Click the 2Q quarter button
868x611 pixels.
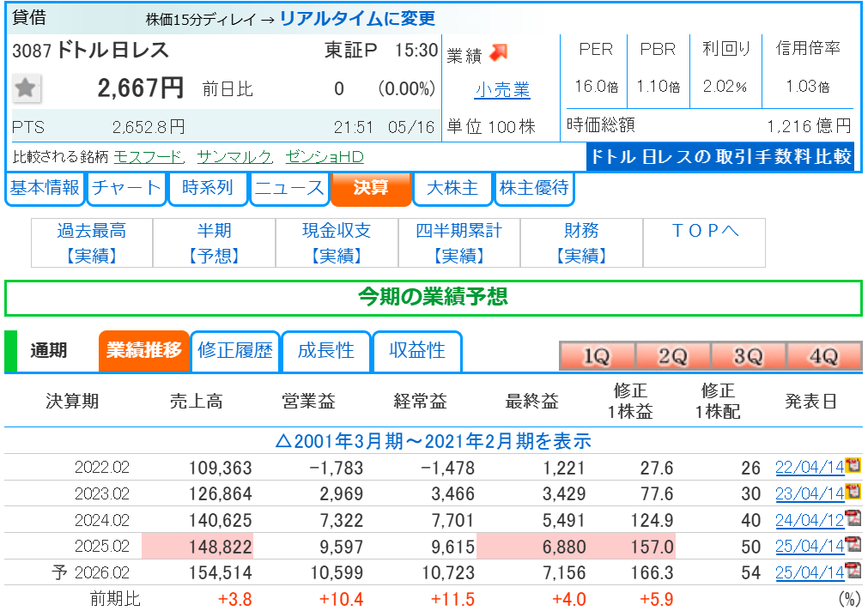coord(672,356)
